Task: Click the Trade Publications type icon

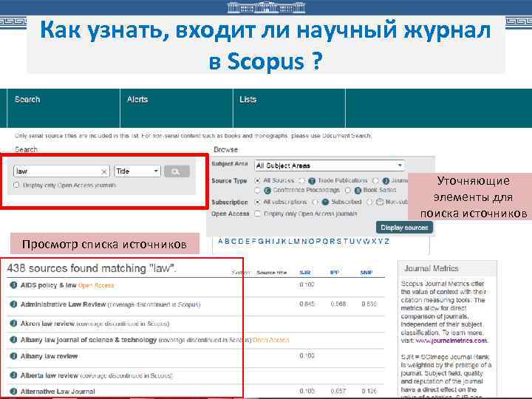Action: point(312,181)
